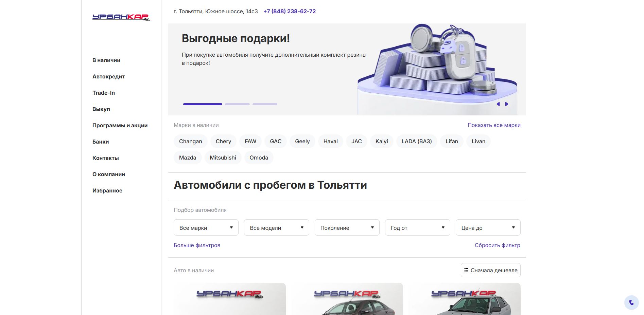Advance the banner with the right arrow
The width and height of the screenshot is (644, 315).
pyautogui.click(x=507, y=104)
